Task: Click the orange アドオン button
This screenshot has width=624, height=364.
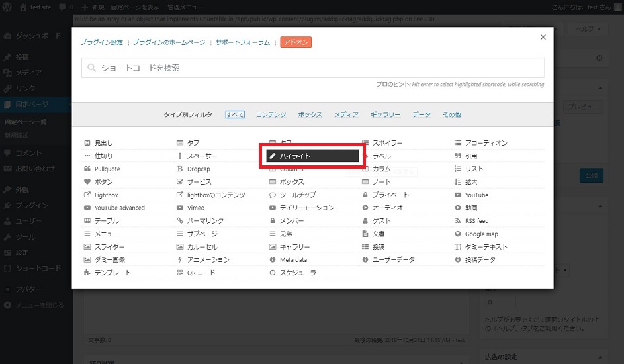Action: coord(296,42)
